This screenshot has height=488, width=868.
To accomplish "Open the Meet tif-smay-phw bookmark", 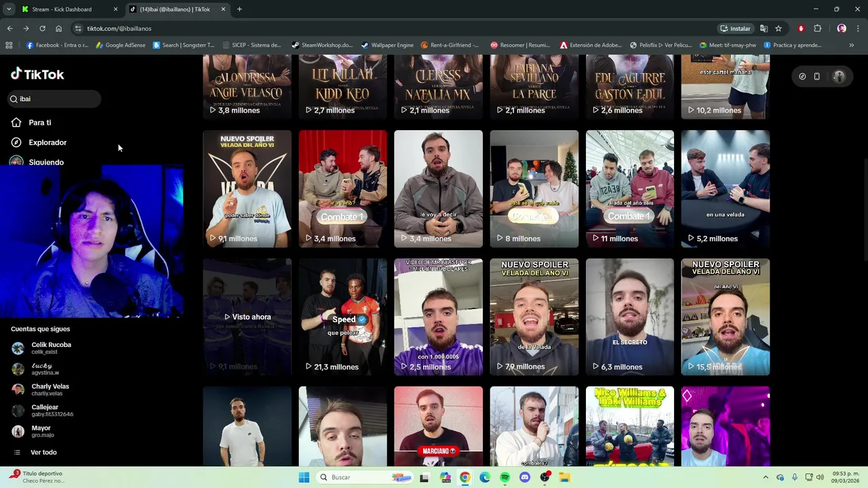I will 728,45.
